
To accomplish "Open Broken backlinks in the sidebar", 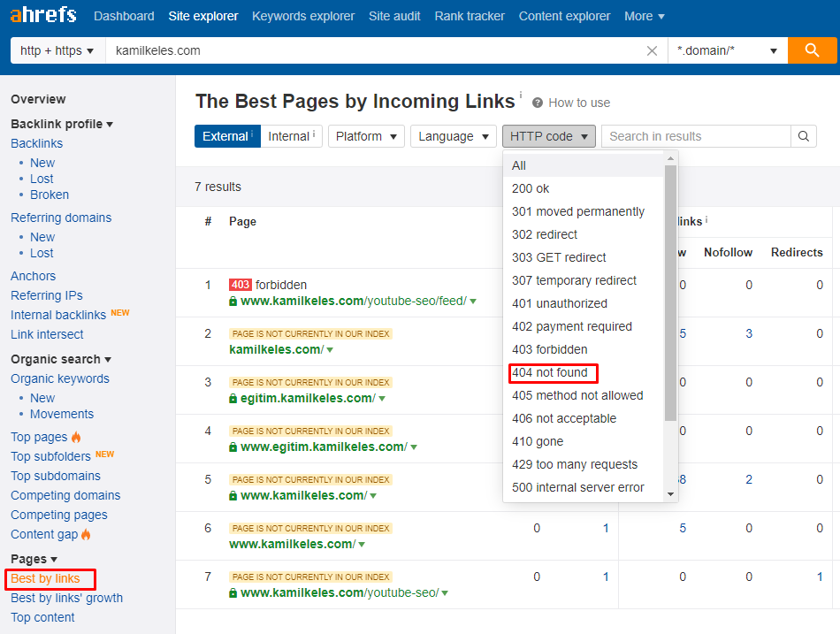I will coord(50,195).
